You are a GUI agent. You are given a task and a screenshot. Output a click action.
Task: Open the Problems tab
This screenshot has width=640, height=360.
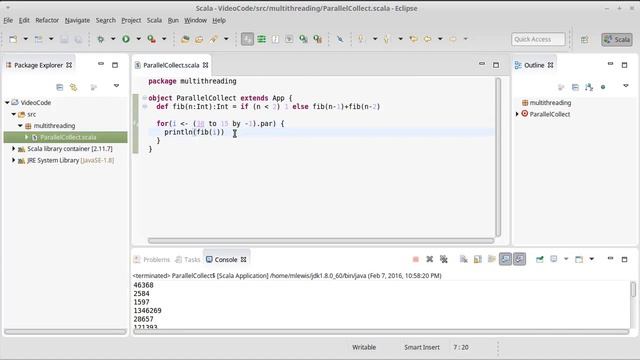152,260
